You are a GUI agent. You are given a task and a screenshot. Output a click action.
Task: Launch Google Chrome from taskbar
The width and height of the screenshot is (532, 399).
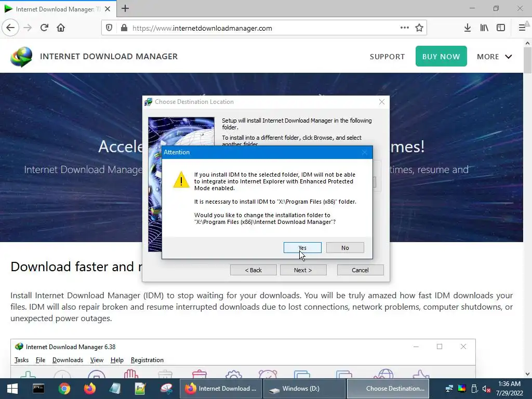(x=64, y=389)
